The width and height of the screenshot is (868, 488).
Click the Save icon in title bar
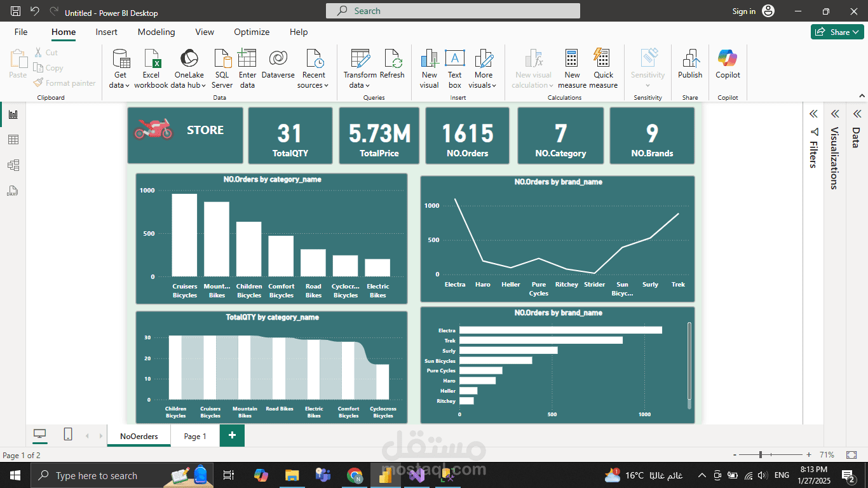click(15, 11)
